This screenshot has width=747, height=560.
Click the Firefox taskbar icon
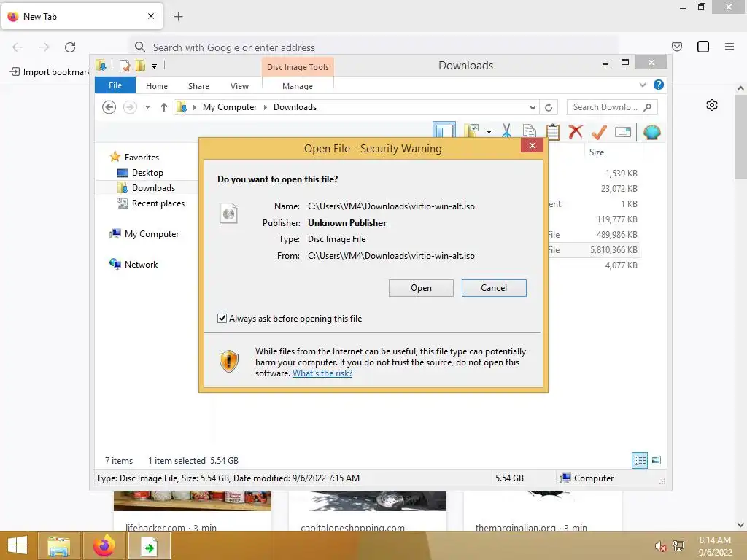click(104, 545)
